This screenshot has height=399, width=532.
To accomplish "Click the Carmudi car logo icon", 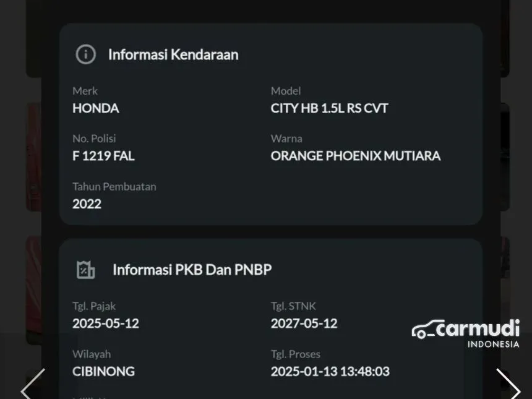I will point(423,330).
